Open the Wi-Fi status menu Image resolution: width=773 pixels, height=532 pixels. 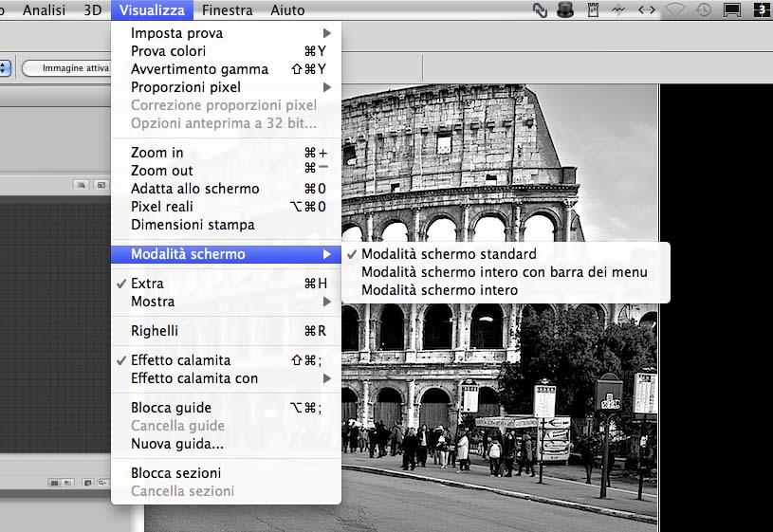coord(675,9)
